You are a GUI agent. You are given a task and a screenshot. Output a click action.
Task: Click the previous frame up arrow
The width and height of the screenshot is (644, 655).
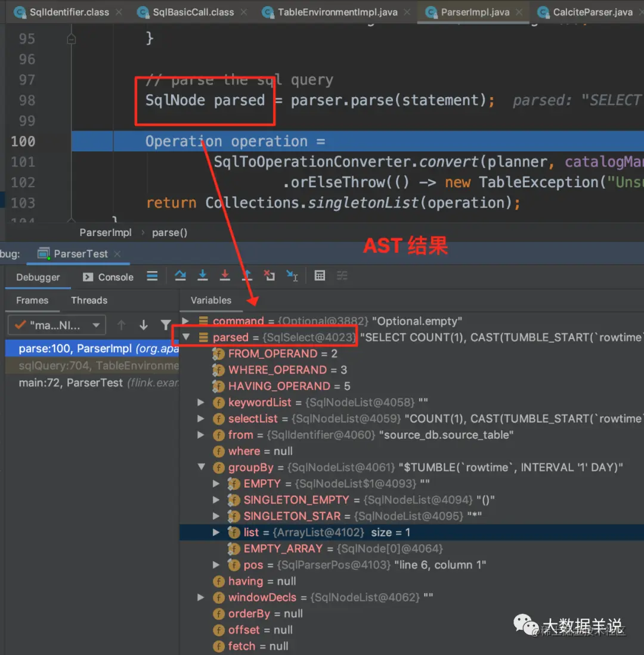(x=122, y=325)
